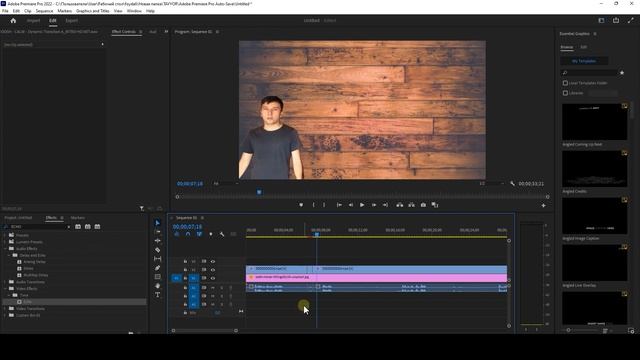Expand the Presets folder
This screenshot has height=360, width=640.
point(5,235)
